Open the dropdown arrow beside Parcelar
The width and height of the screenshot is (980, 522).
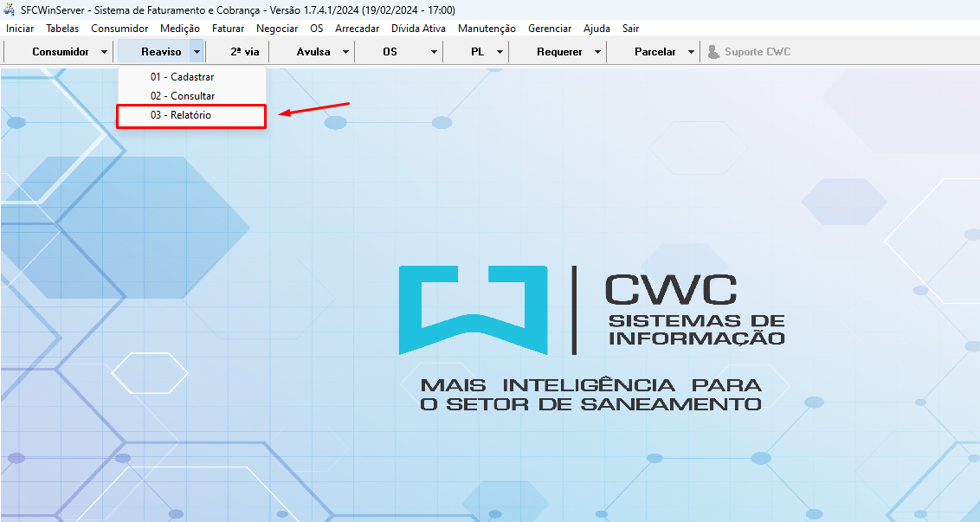(x=690, y=52)
